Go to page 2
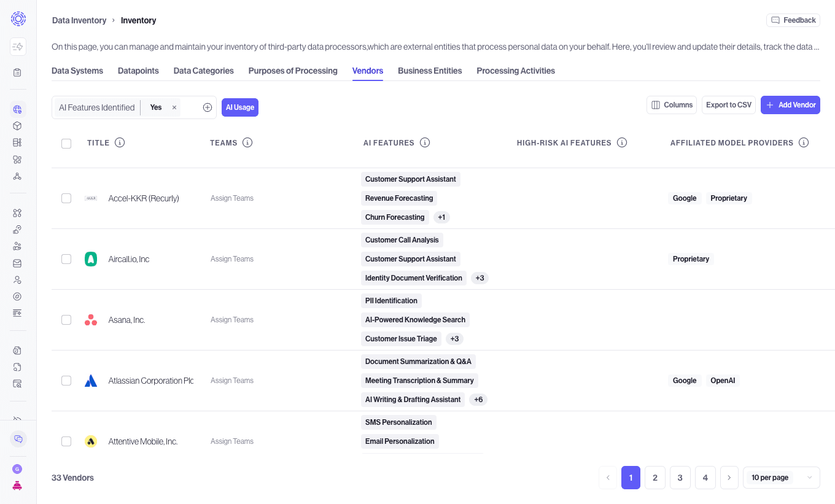Viewport: 835px width, 504px height. pos(655,478)
